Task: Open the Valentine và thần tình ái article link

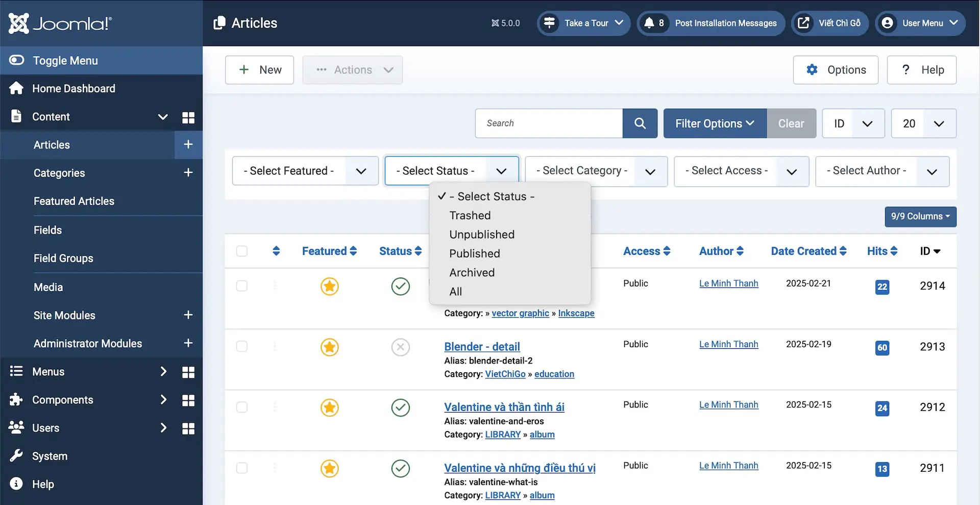Action: click(x=504, y=407)
